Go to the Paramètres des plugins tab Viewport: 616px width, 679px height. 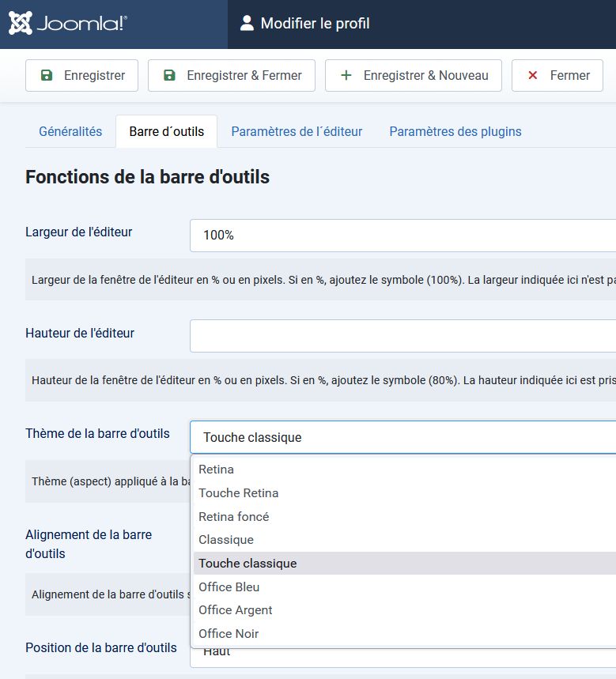pyautogui.click(x=455, y=132)
